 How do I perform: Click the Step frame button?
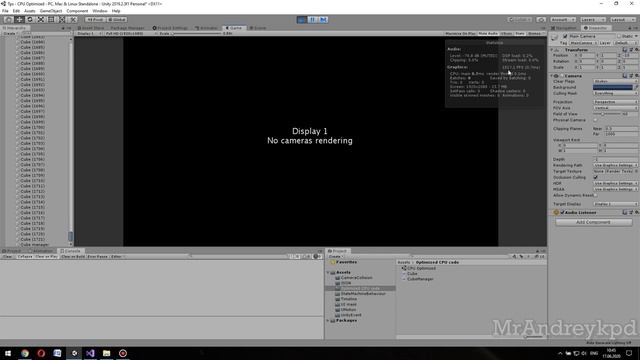pos(324,20)
